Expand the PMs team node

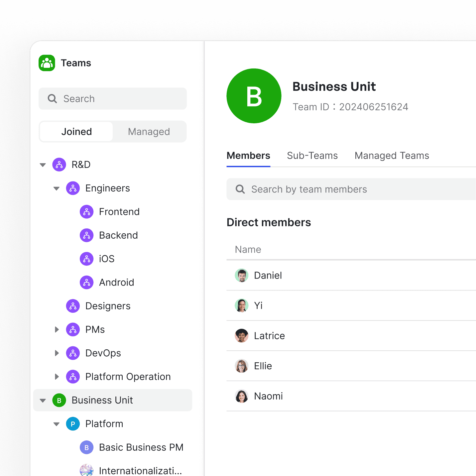[x=57, y=329]
